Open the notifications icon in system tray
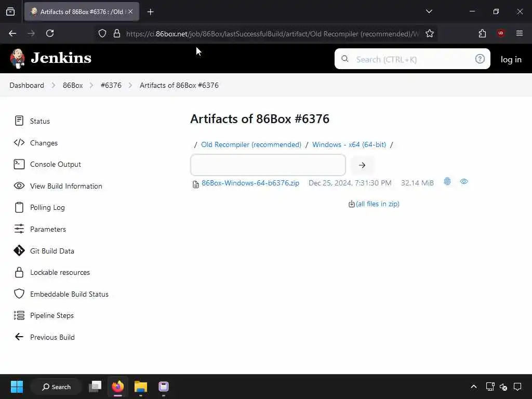 (x=517, y=387)
